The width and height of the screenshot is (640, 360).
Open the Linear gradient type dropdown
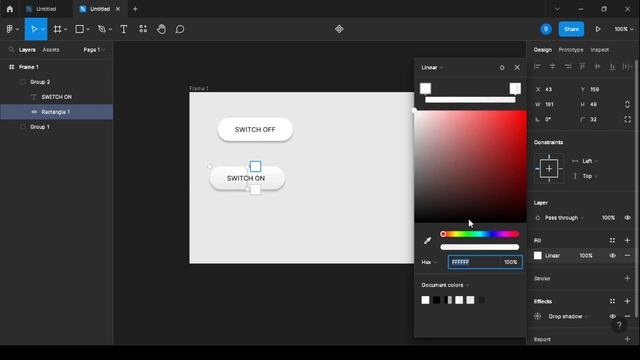432,68
